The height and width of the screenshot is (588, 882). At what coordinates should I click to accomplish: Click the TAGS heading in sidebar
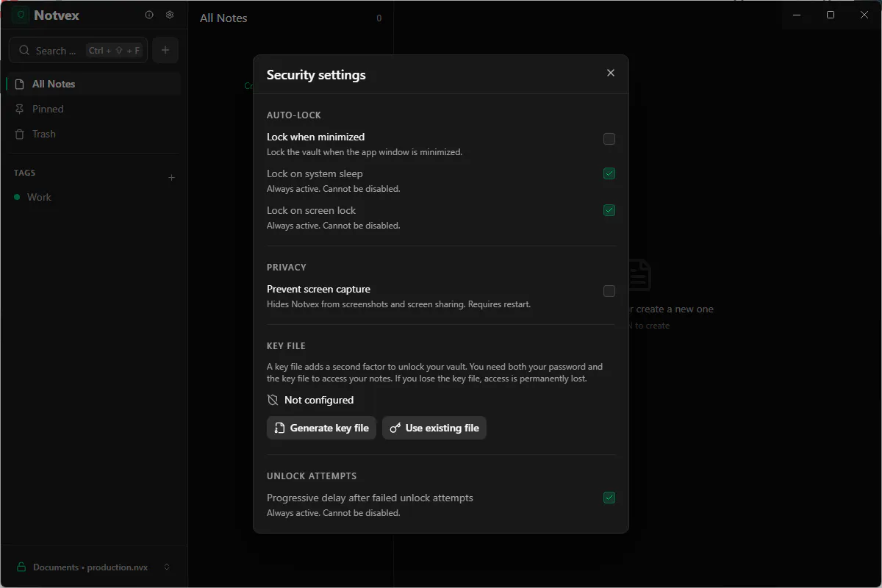[25, 173]
